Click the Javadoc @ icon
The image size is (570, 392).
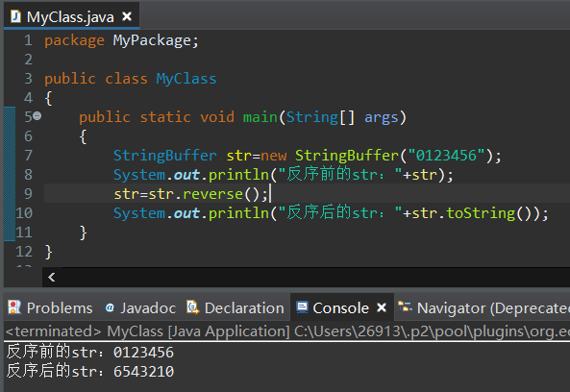point(110,308)
